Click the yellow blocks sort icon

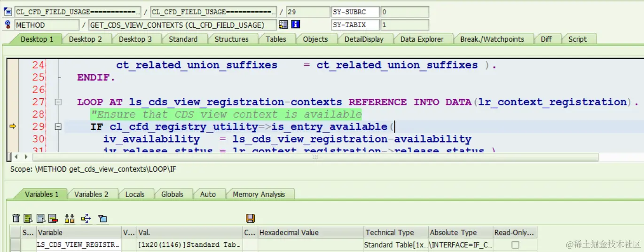tap(70, 218)
